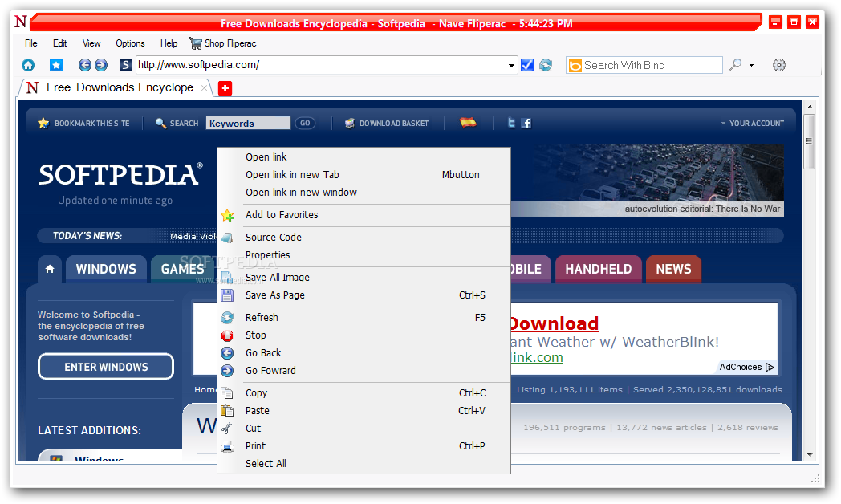Image resolution: width=841 pixels, height=504 pixels.
Task: Choose Select All in context menu
Action: pos(364,464)
